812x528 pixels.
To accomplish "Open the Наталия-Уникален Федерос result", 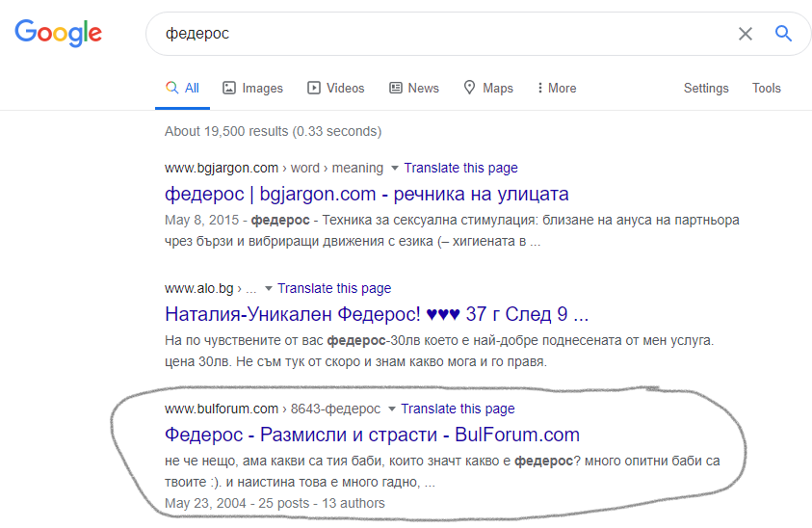I will [x=377, y=314].
